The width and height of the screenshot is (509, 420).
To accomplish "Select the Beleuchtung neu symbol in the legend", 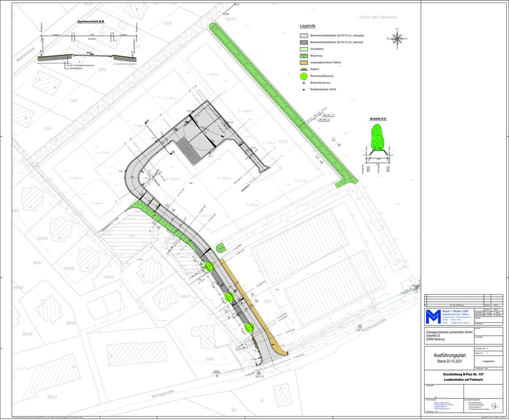I will click(304, 83).
